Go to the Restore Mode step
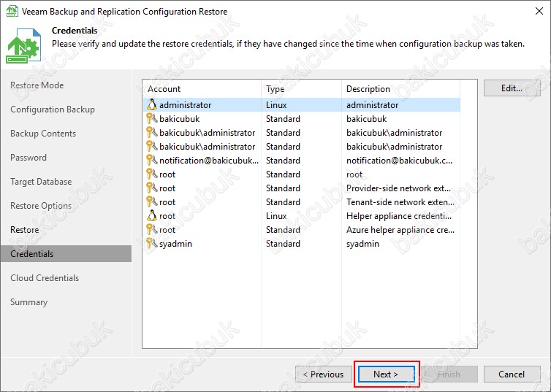 click(x=37, y=85)
